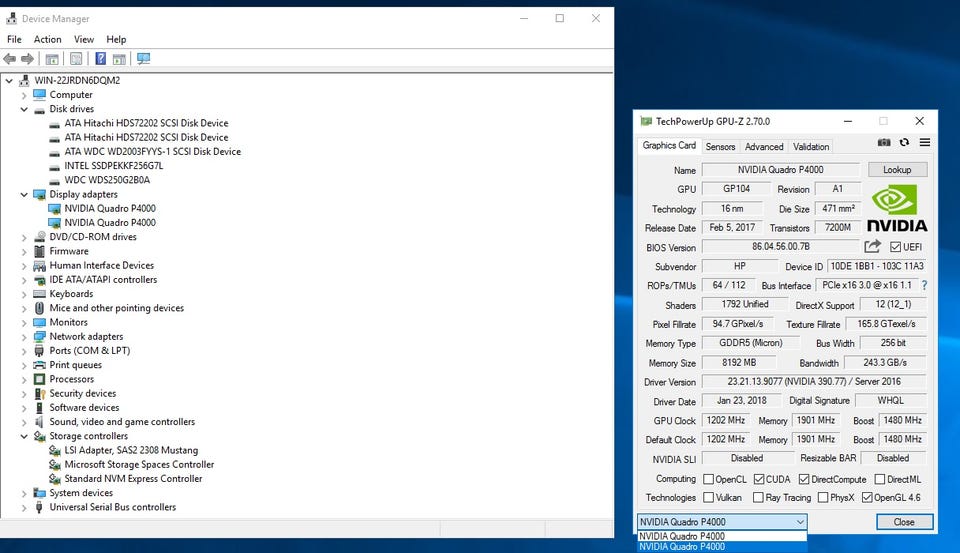
Task: Toggle the OpenGL 4.6 checkbox
Action: click(x=867, y=497)
